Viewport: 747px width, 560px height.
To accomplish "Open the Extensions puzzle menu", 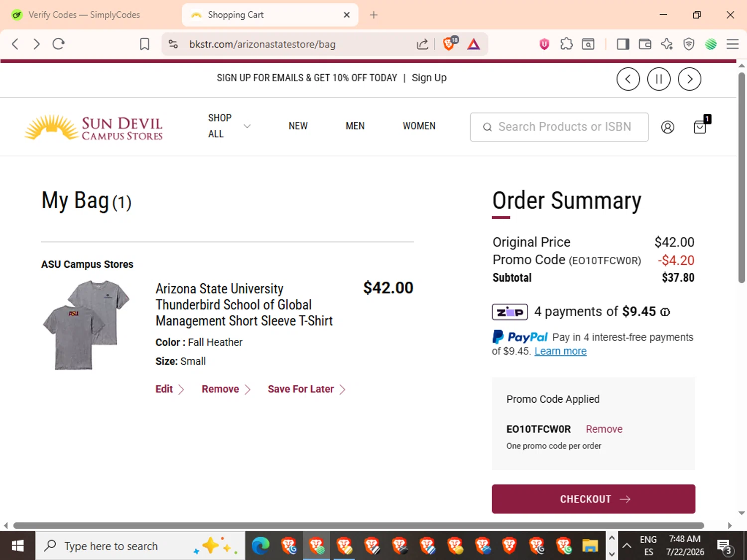I will click(566, 44).
